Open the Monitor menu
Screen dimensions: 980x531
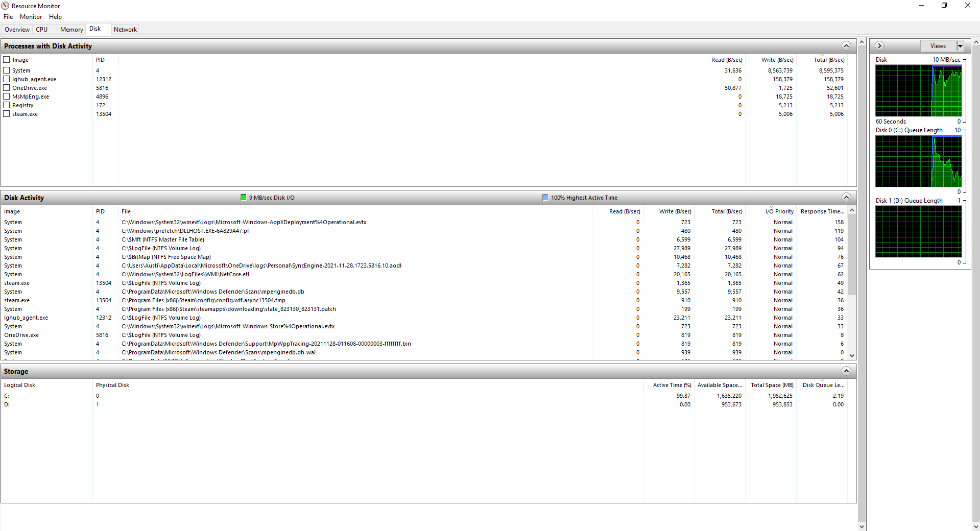[31, 17]
